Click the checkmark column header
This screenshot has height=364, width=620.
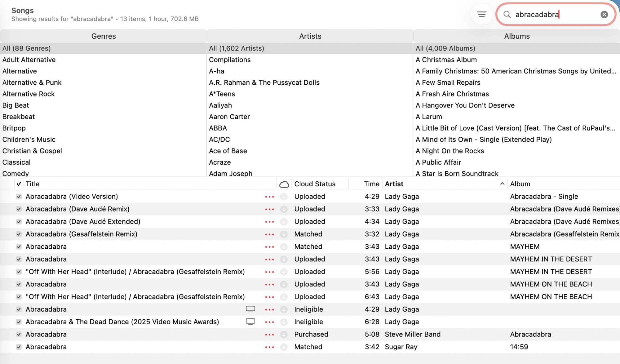[19, 184]
